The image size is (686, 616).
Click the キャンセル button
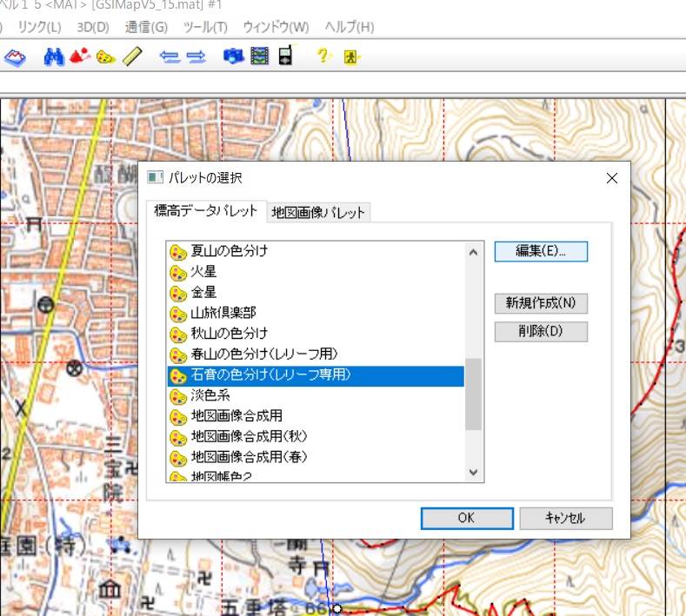click(x=566, y=518)
